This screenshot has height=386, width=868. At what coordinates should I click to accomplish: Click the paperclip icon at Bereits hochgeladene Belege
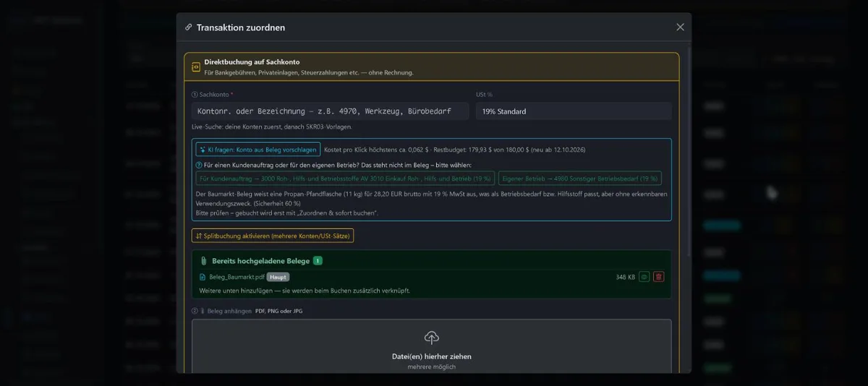pos(203,261)
